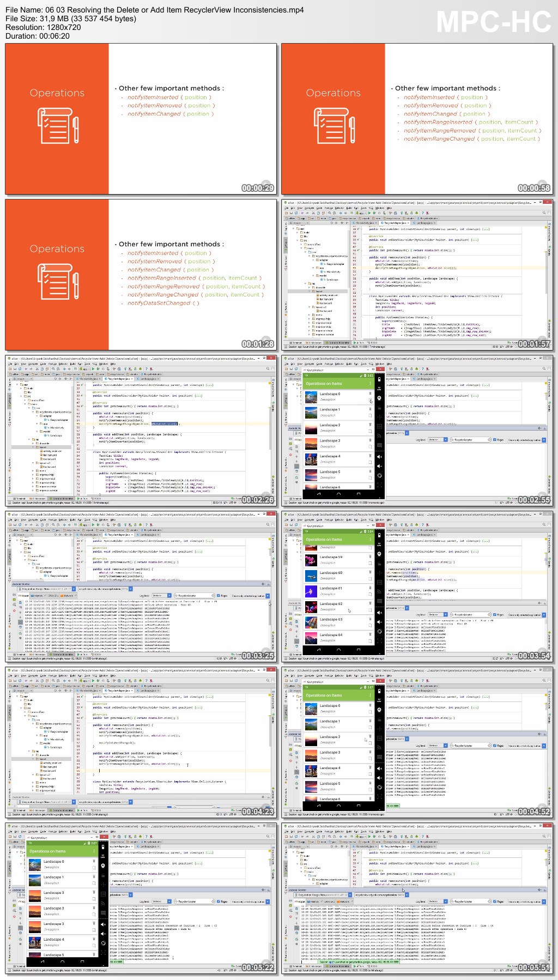Click the 'File Size: 31,9 MB' header line

(71, 19)
